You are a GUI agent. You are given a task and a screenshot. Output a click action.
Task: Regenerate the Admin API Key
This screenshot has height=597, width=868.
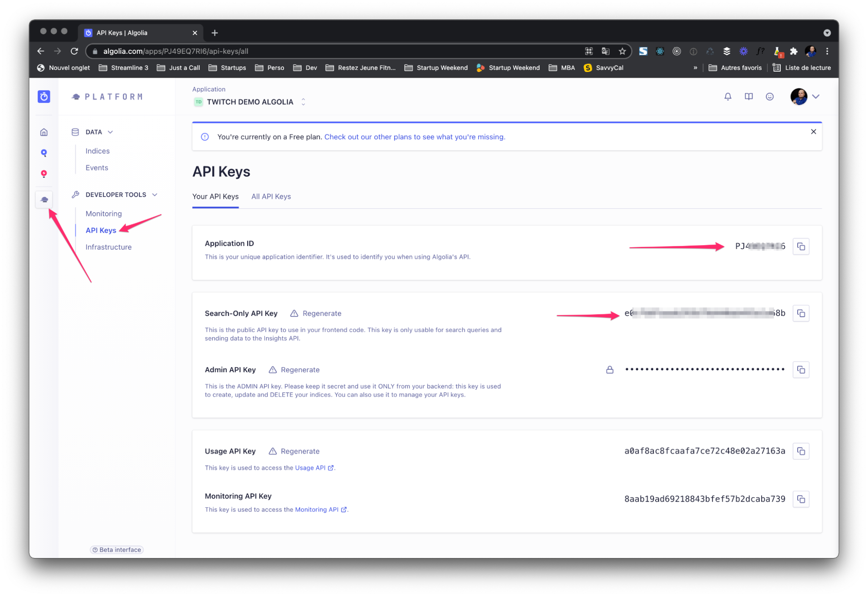[294, 370]
